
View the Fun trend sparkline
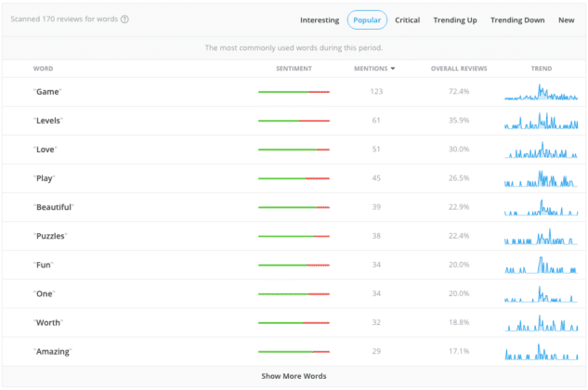tap(541, 266)
